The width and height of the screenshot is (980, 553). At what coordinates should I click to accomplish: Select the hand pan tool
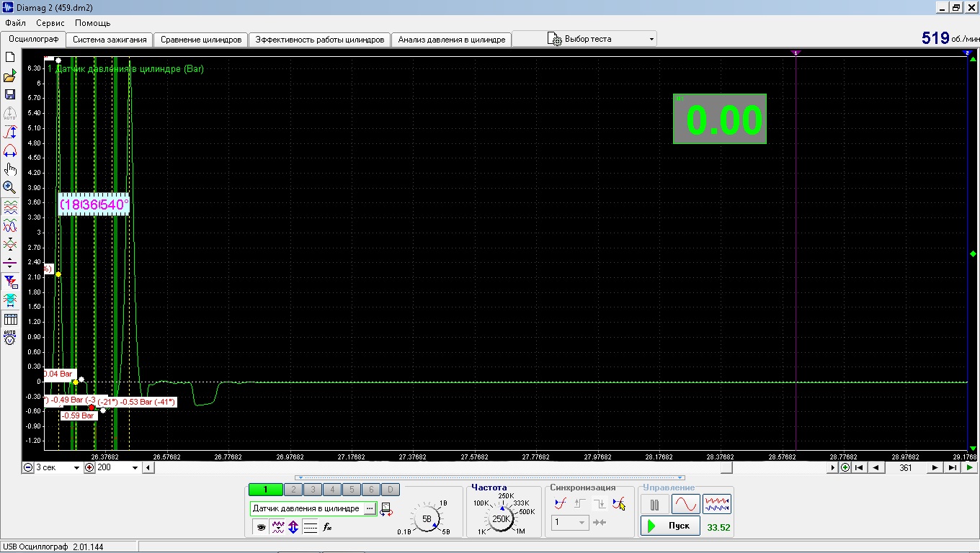pyautogui.click(x=10, y=169)
